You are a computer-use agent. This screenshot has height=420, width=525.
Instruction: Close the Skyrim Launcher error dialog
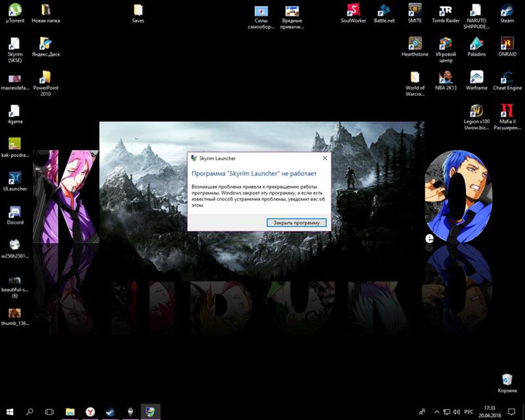pyautogui.click(x=325, y=158)
